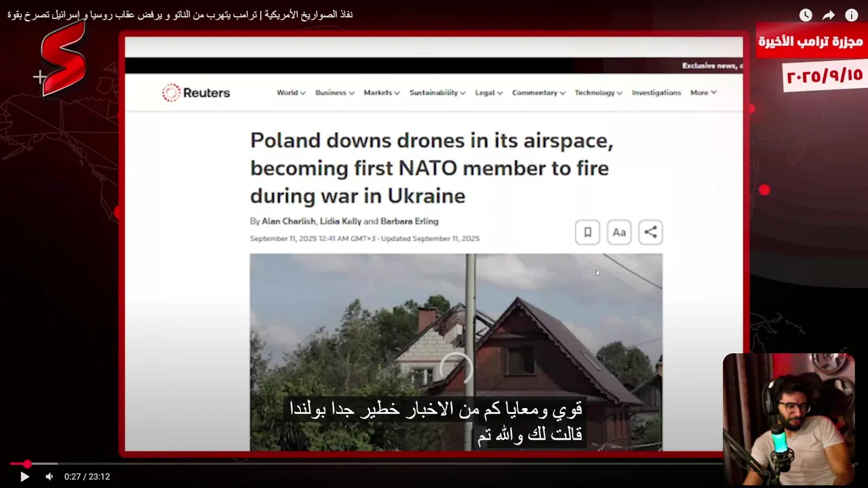This screenshot has height=488, width=868.
Task: Open the Aa text size button
Action: point(619,232)
